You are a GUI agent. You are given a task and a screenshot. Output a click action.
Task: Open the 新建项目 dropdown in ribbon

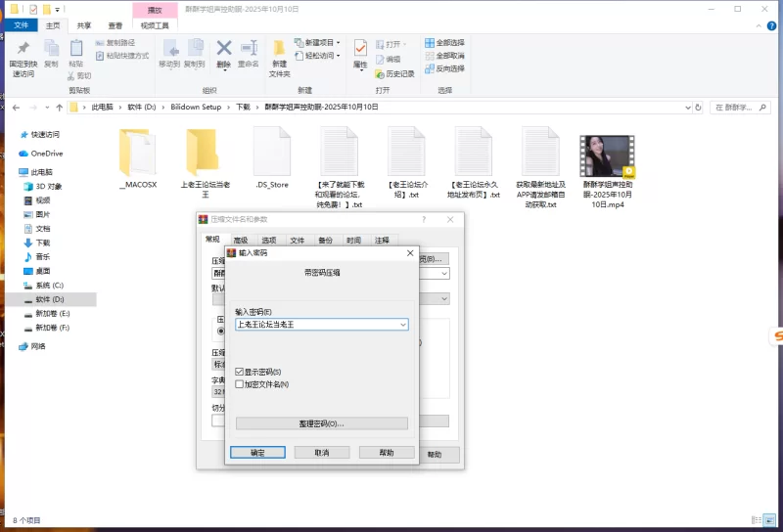321,43
